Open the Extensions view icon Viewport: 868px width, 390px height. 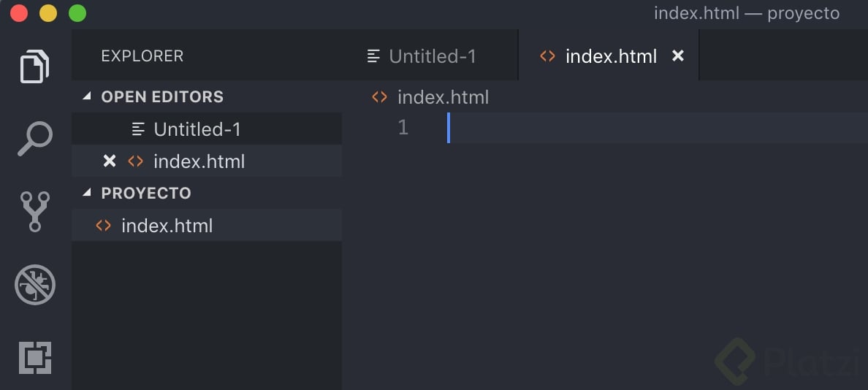34,357
